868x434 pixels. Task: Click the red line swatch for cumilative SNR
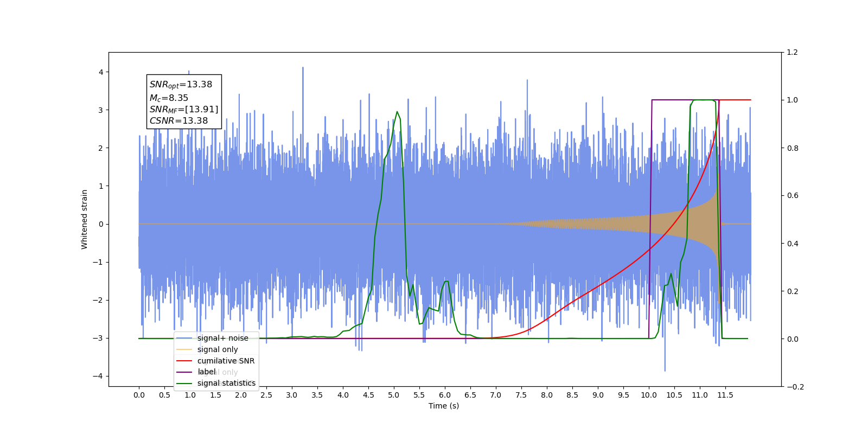pyautogui.click(x=184, y=361)
